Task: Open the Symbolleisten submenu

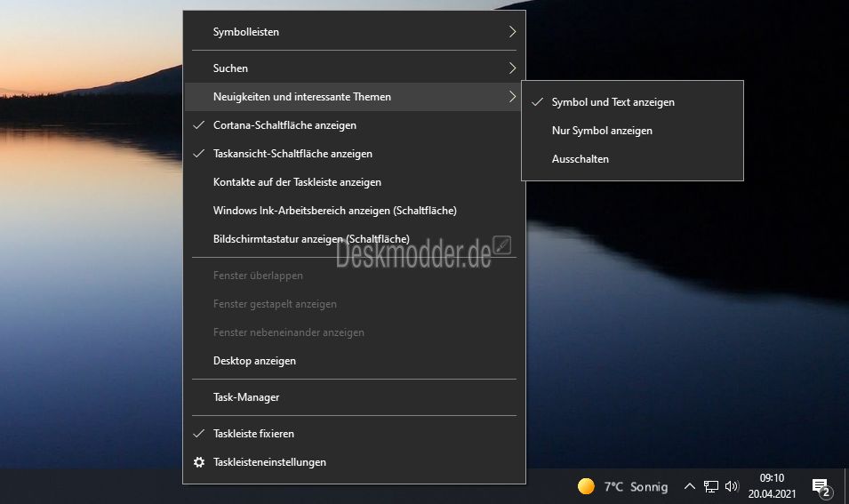Action: 354,32
